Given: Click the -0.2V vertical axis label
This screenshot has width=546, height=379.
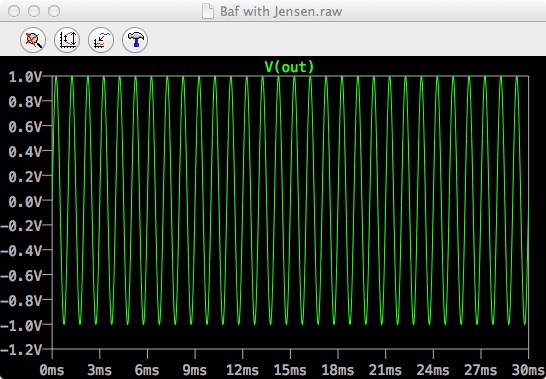Looking at the screenshot, I should click(x=21, y=226).
